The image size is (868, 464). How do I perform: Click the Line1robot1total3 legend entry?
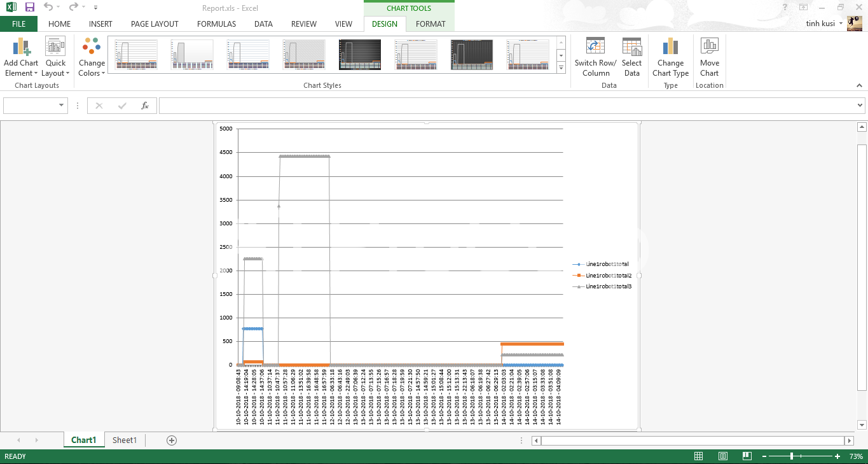click(x=602, y=286)
